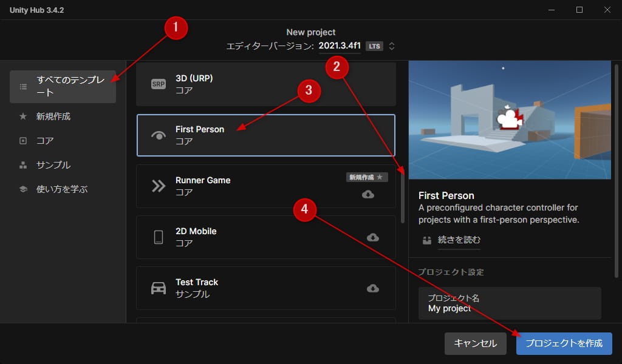Open the コア templates category
This screenshot has height=364, width=622.
tap(45, 141)
